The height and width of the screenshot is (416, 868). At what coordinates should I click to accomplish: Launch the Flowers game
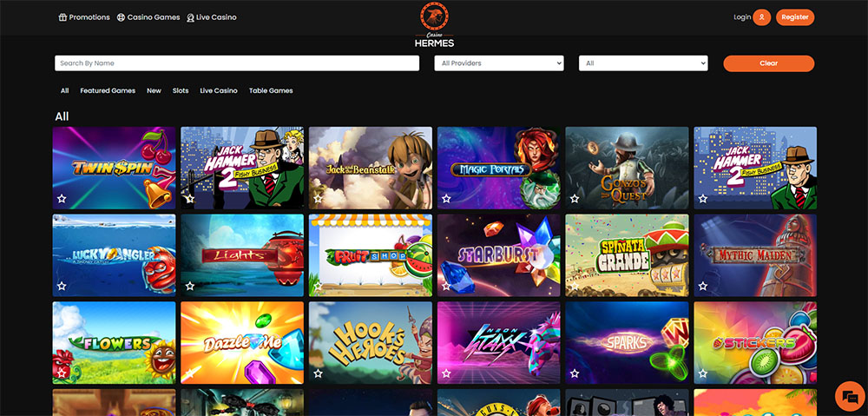coord(114,343)
